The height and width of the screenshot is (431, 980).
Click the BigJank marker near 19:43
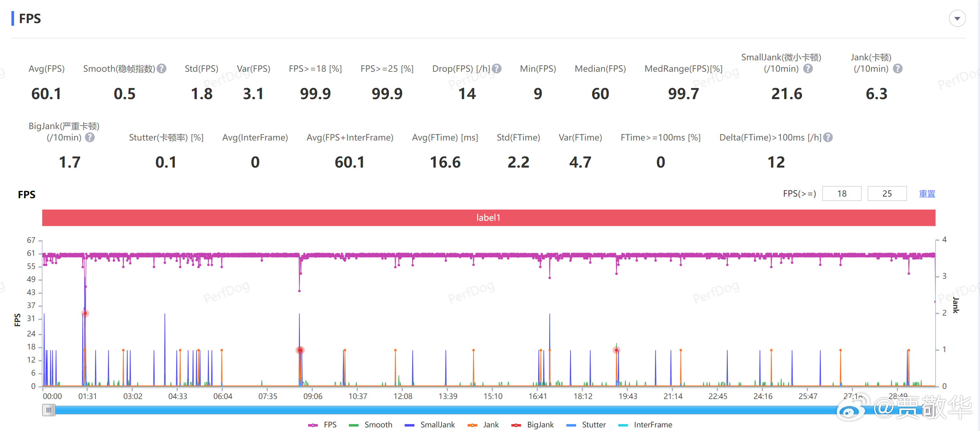click(616, 350)
